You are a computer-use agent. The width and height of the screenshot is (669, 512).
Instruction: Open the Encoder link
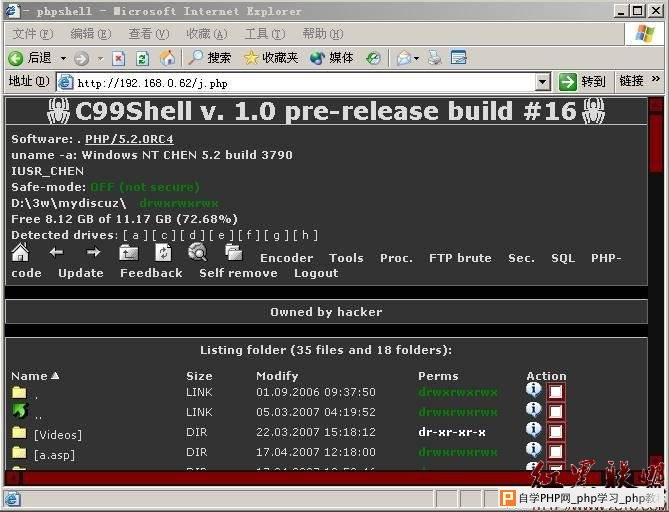point(287,258)
